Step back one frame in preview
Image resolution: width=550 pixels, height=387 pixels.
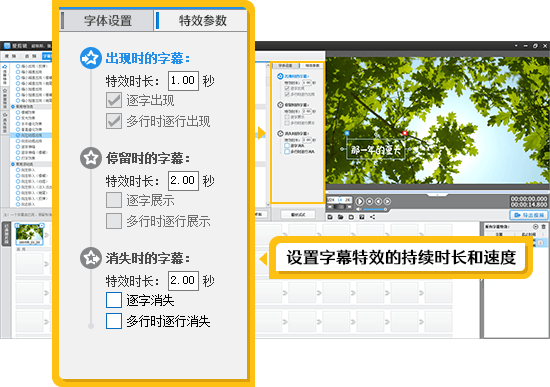pos(378,201)
